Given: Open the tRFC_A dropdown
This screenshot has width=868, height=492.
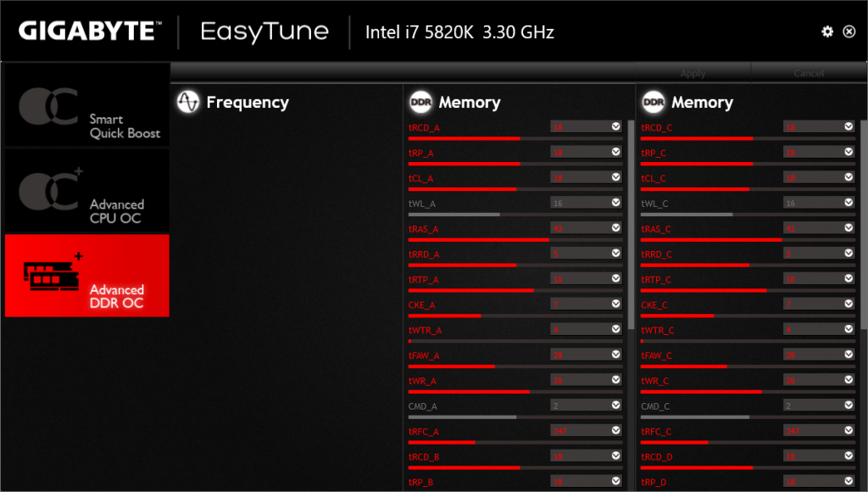Looking at the screenshot, I should pyautogui.click(x=615, y=431).
